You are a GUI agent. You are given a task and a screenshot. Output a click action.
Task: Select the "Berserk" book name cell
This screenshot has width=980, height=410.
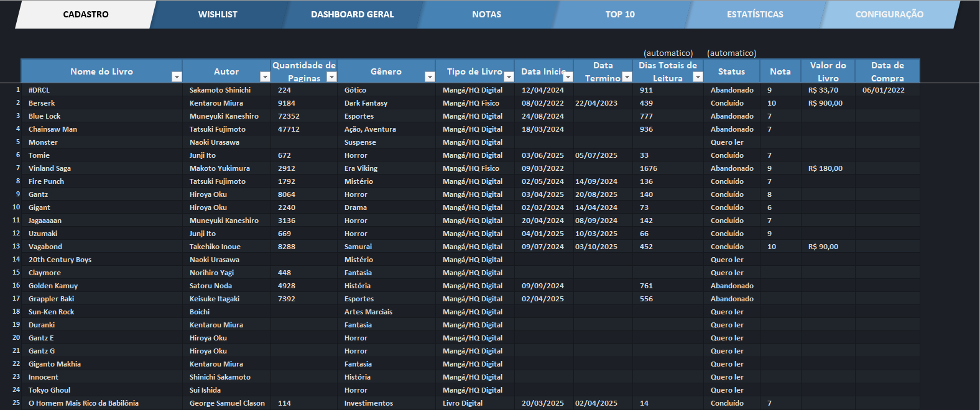pyautogui.click(x=102, y=103)
